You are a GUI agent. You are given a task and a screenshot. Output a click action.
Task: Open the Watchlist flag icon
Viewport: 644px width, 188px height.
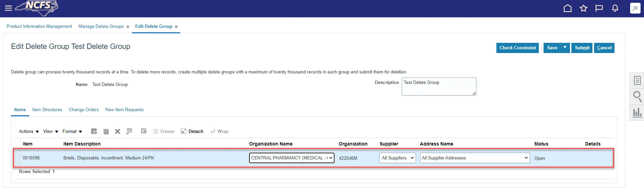click(x=599, y=8)
